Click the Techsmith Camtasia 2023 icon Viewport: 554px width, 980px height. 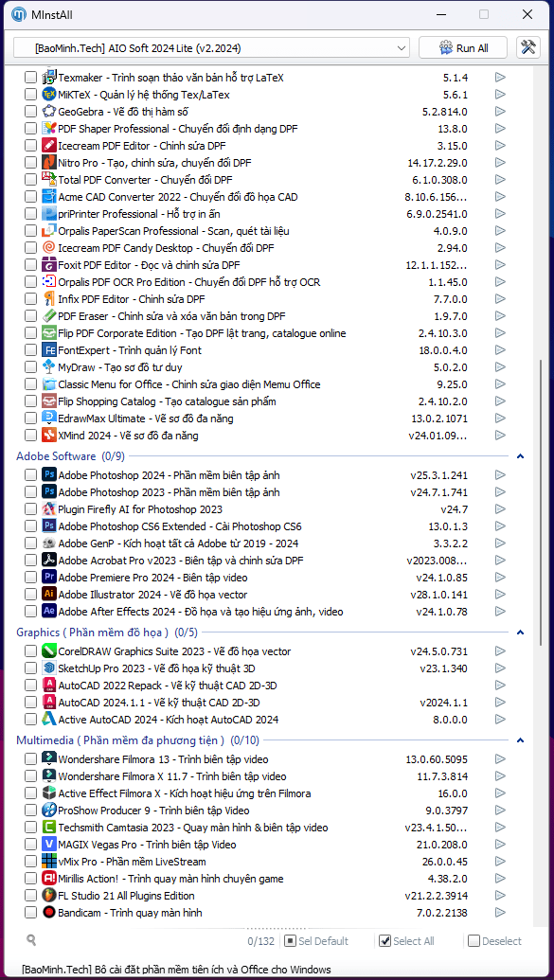(49, 828)
